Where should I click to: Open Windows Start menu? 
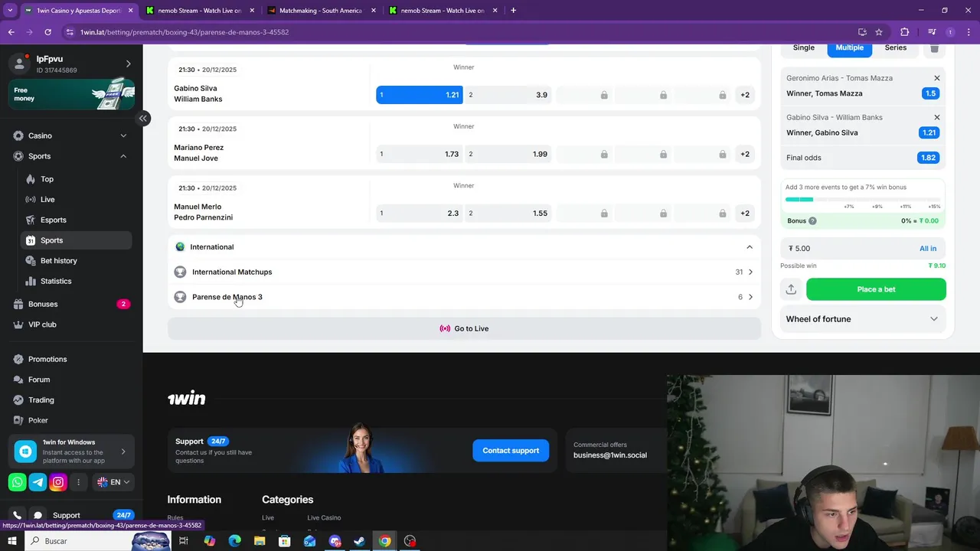pos(12,541)
